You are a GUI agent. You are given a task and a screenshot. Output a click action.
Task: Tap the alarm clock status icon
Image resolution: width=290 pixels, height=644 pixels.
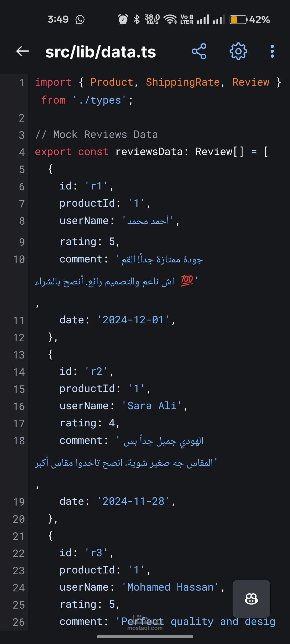point(123,19)
